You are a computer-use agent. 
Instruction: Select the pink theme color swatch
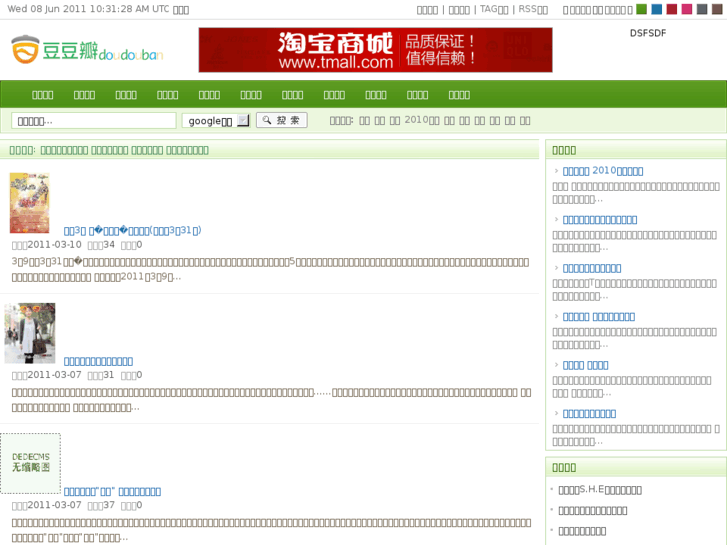coord(687,9)
